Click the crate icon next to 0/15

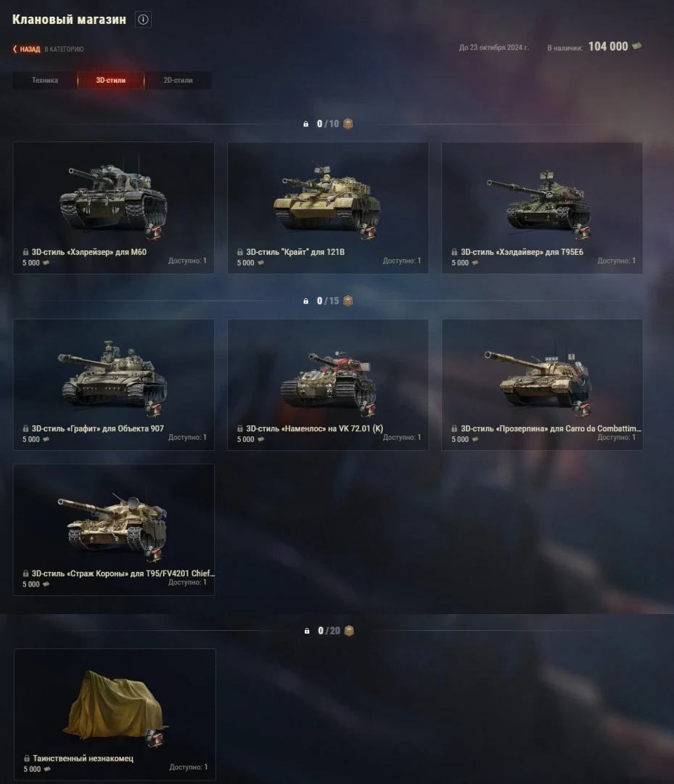click(x=348, y=301)
